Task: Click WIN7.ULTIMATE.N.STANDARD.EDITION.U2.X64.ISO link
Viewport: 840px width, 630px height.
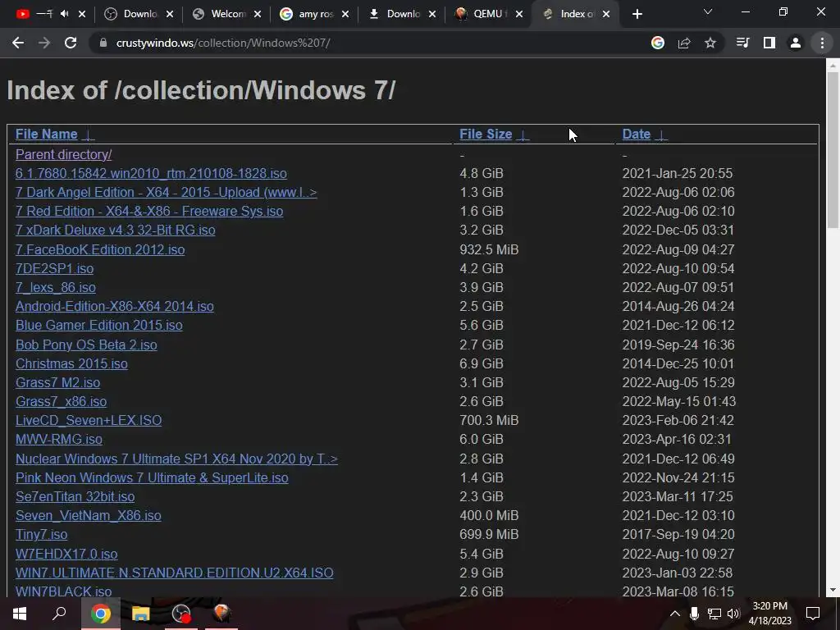Action: [x=175, y=573]
